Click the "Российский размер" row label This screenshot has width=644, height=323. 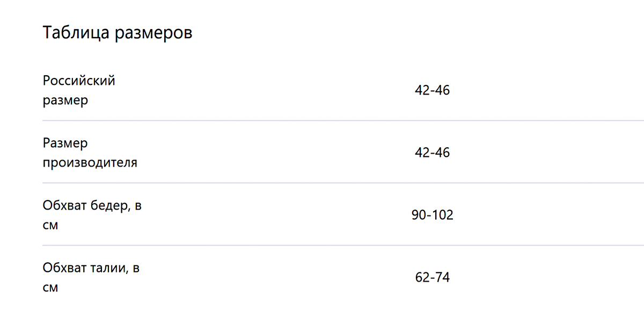coord(79,90)
